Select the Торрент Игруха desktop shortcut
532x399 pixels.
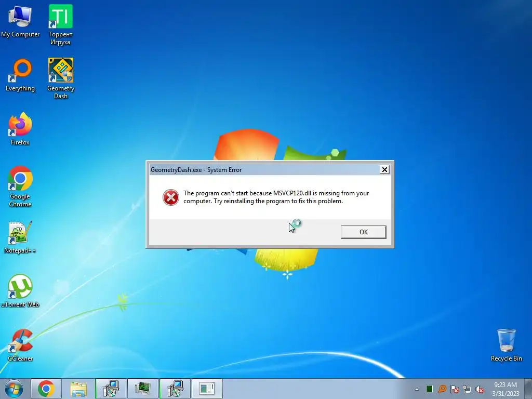pyautogui.click(x=60, y=25)
